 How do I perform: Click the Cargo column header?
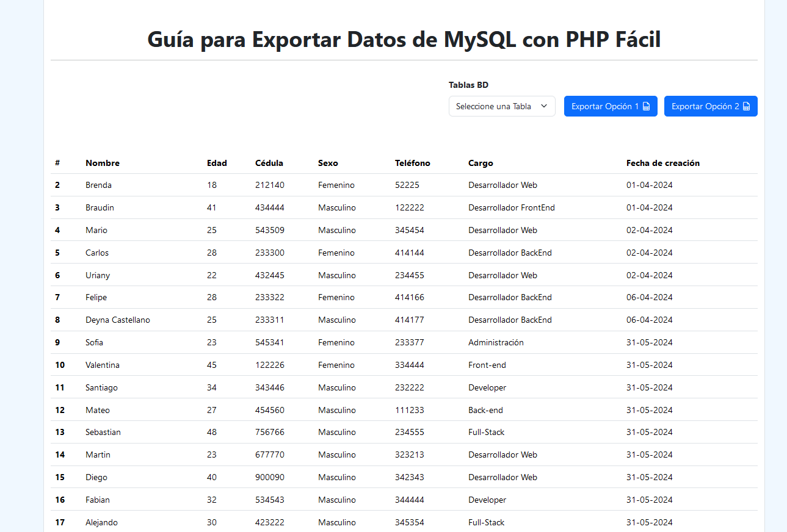[481, 163]
